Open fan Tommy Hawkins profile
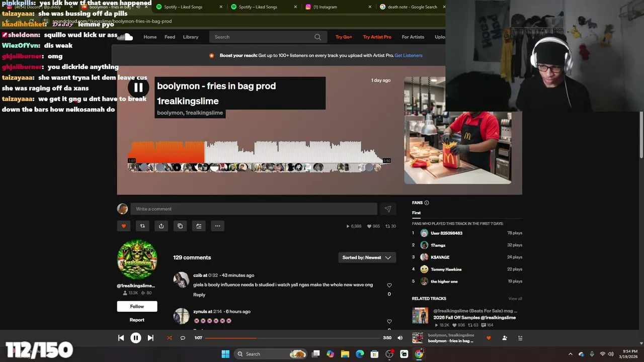Screen dimensions: 644x362 pos(446,269)
